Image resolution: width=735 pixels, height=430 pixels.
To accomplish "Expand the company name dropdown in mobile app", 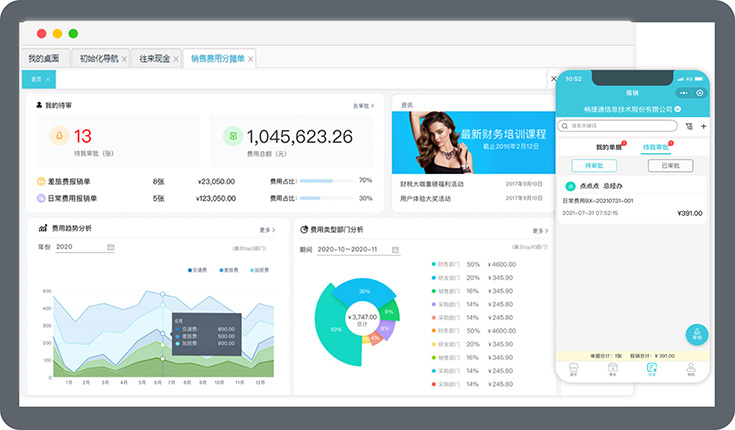I will (x=678, y=107).
